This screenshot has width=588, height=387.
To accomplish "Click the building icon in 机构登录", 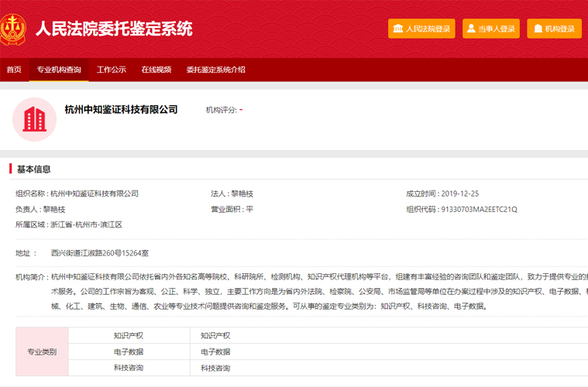I will point(538,29).
